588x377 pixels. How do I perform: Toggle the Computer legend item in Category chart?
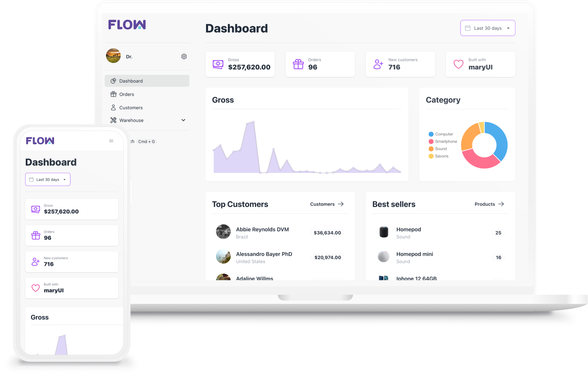point(441,134)
